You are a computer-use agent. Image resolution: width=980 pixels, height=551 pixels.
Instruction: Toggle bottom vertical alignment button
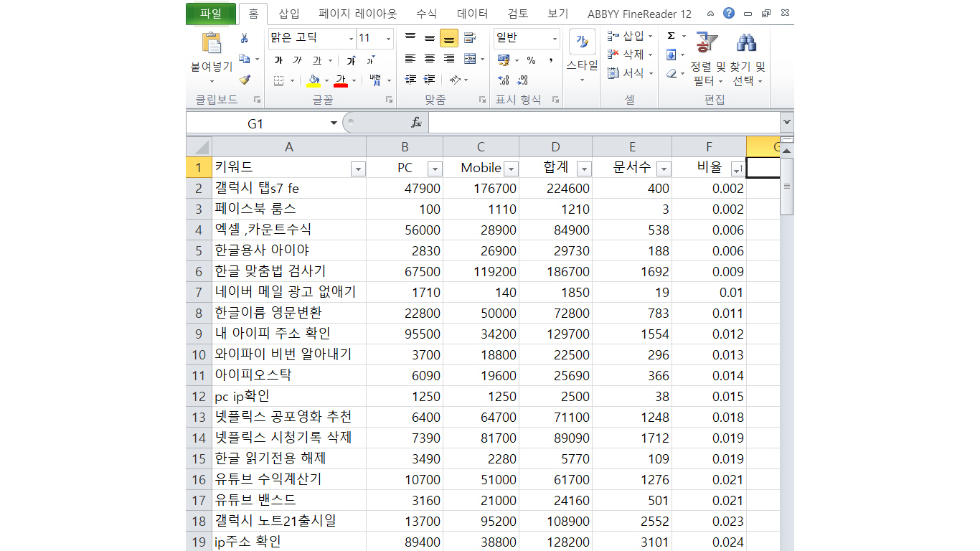449,39
